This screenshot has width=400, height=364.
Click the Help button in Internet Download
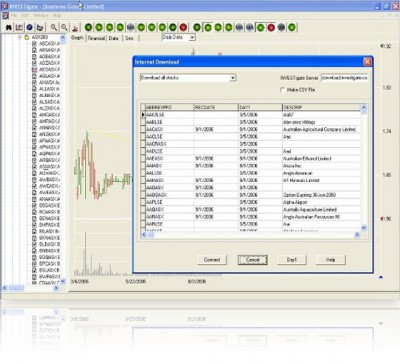pos(331,260)
